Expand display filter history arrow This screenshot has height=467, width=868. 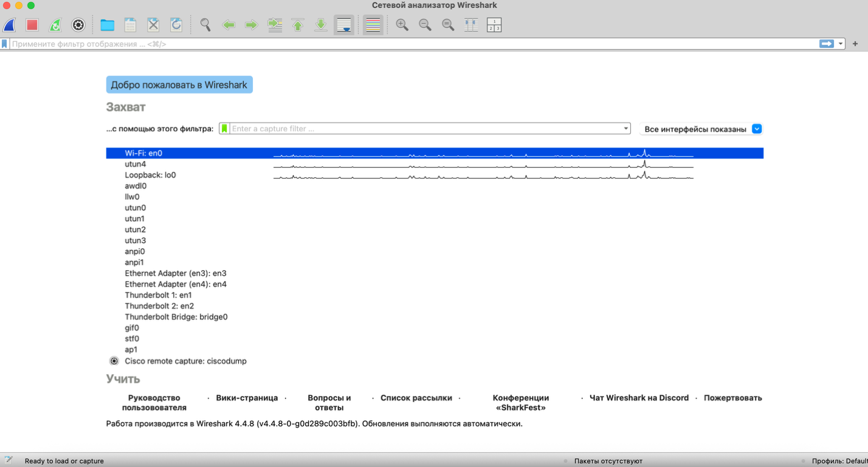click(841, 44)
